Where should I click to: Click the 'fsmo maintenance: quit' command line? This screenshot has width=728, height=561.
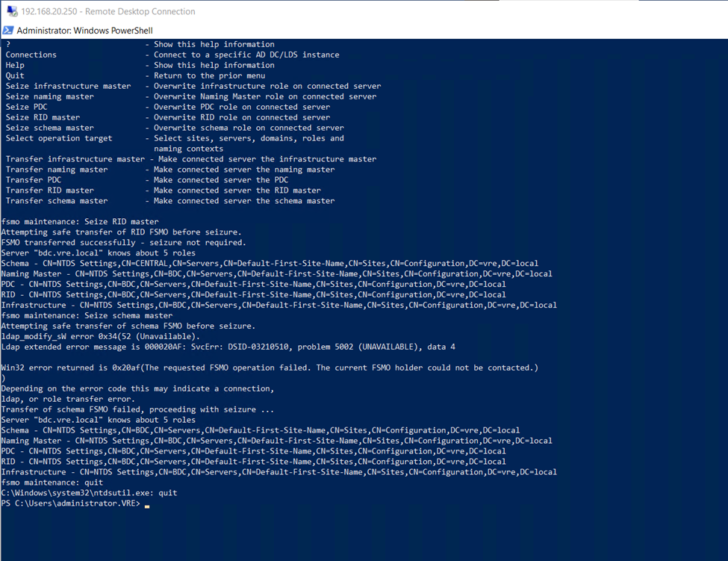coord(52,483)
